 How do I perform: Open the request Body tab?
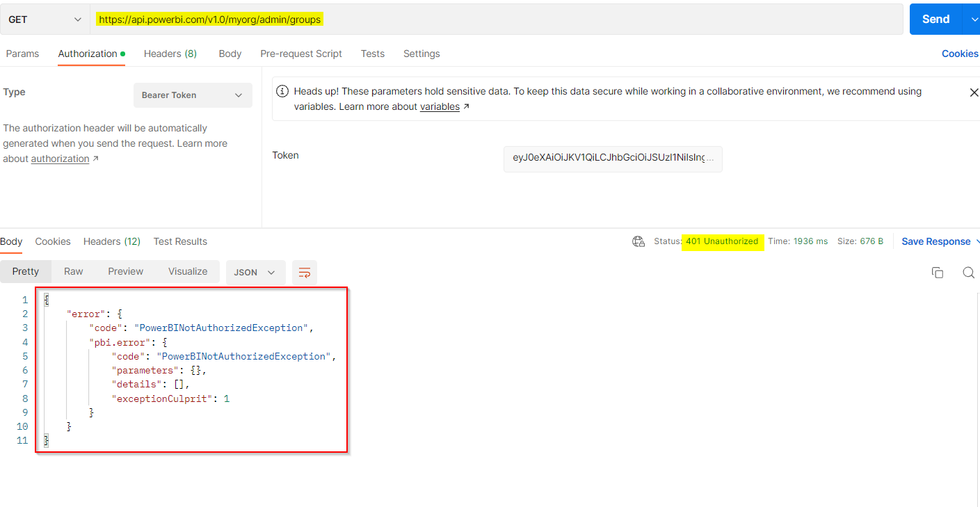point(230,54)
